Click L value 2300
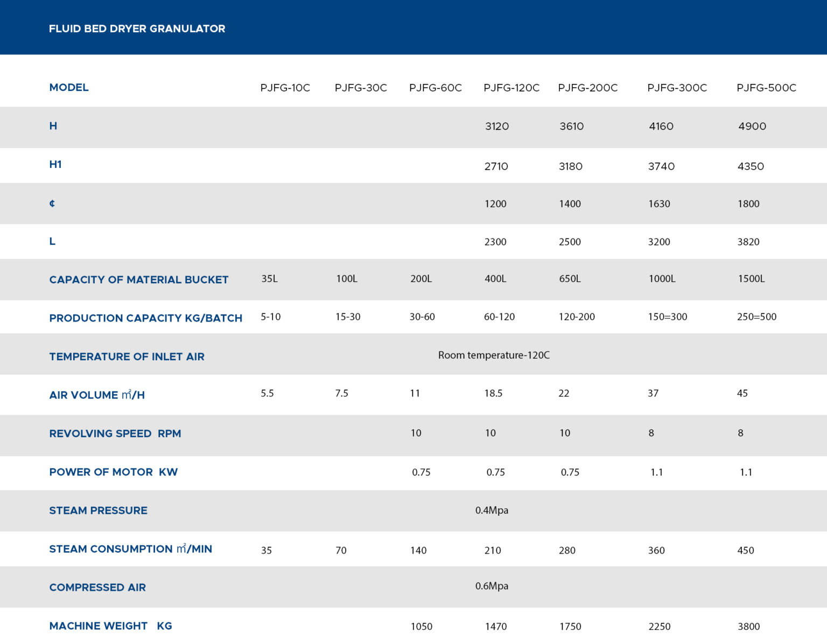 (x=495, y=242)
